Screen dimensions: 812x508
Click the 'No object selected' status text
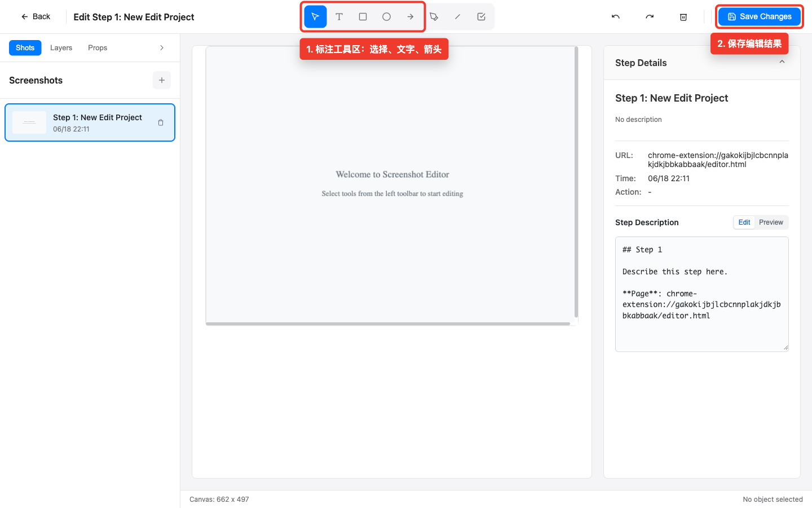(x=773, y=500)
